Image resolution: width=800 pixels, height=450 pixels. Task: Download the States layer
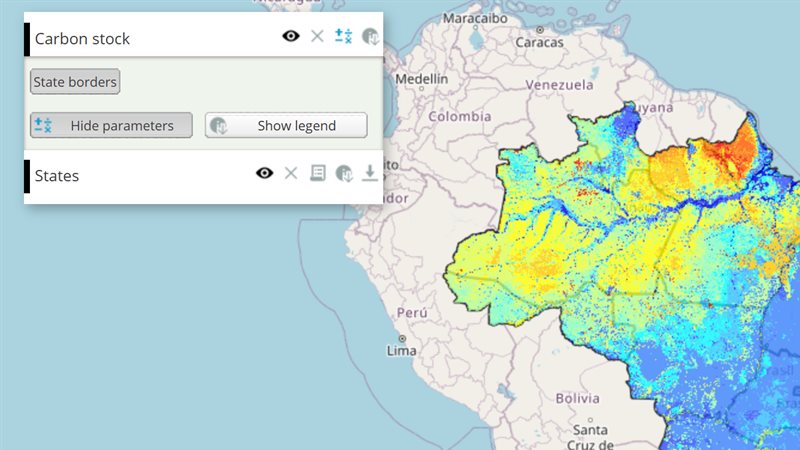click(370, 173)
